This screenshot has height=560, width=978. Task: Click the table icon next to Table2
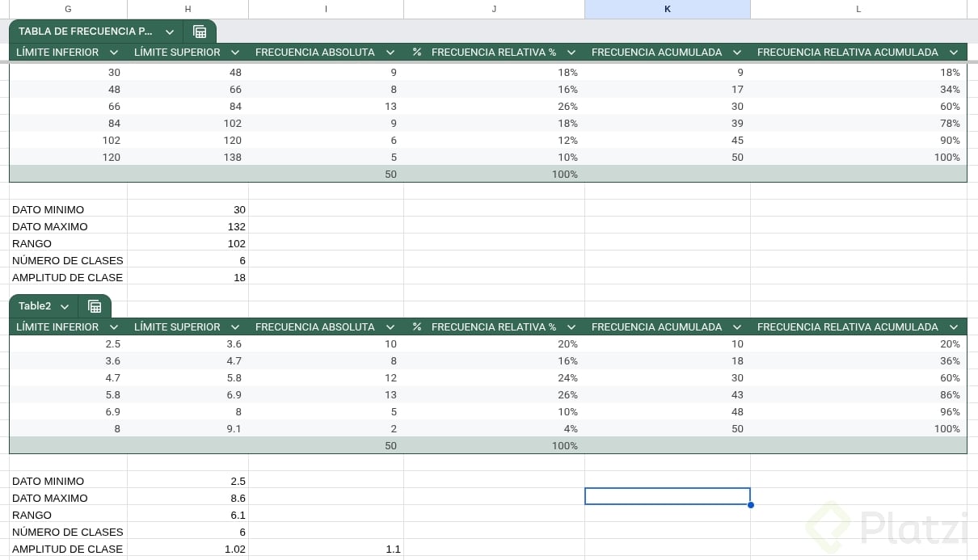(95, 306)
